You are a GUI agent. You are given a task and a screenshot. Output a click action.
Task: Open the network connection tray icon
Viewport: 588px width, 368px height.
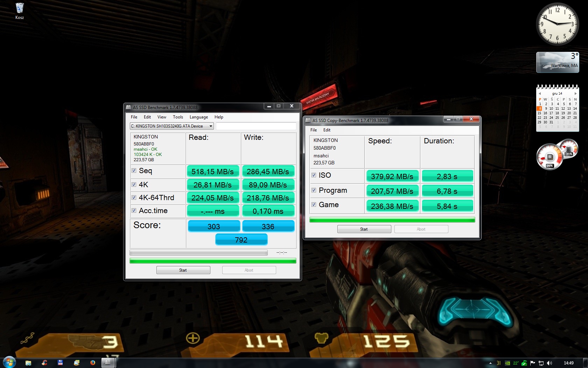[x=541, y=363]
